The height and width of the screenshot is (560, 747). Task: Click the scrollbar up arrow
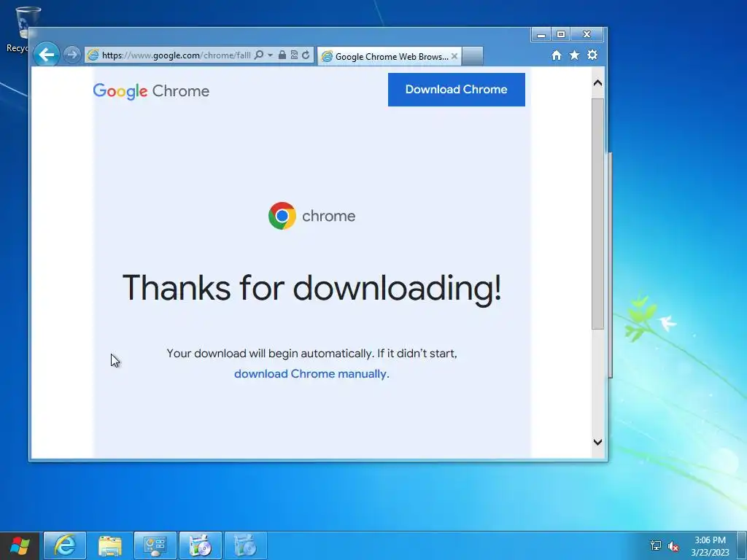click(x=598, y=83)
